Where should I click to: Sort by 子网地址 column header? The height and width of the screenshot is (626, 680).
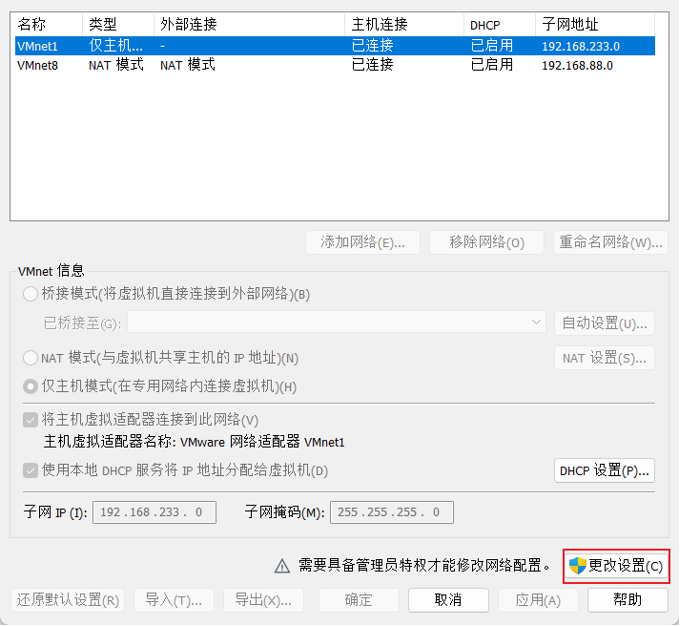tap(595, 24)
